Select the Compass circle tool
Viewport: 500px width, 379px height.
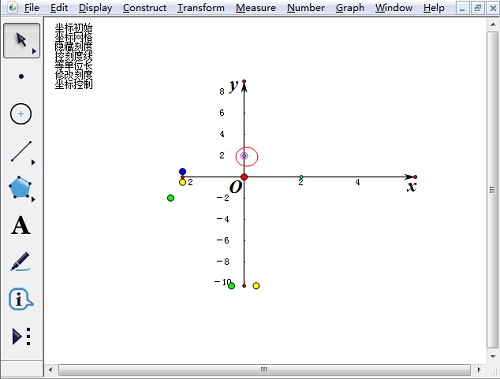click(21, 114)
